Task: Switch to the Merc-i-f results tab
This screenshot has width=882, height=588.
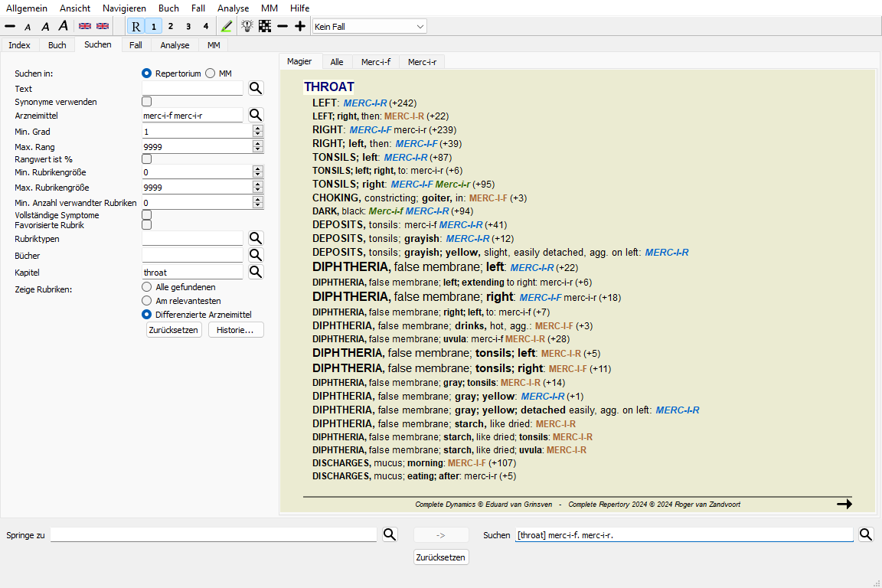Action: point(375,62)
